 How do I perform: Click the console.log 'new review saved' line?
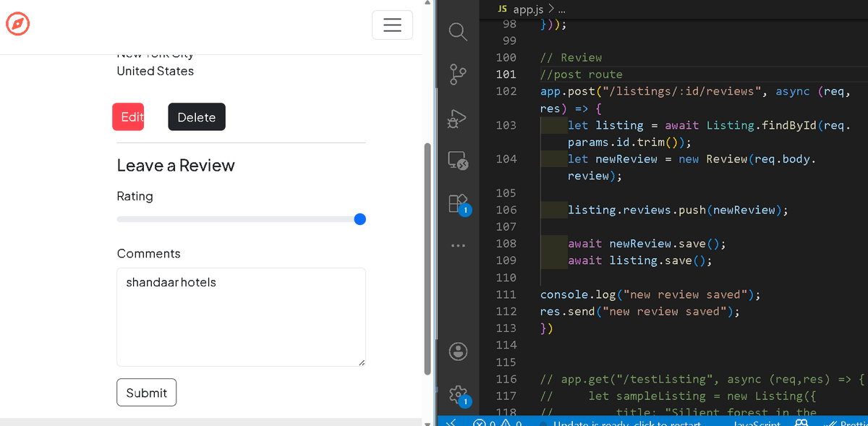pos(650,294)
